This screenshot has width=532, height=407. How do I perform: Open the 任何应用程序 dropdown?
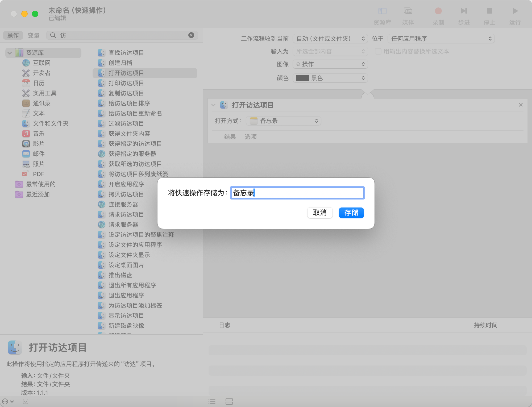441,38
